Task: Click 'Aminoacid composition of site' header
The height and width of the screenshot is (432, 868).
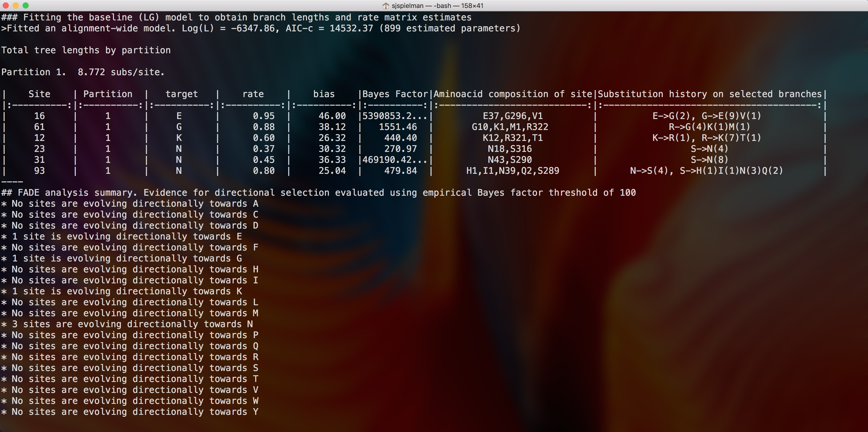Action: point(513,94)
